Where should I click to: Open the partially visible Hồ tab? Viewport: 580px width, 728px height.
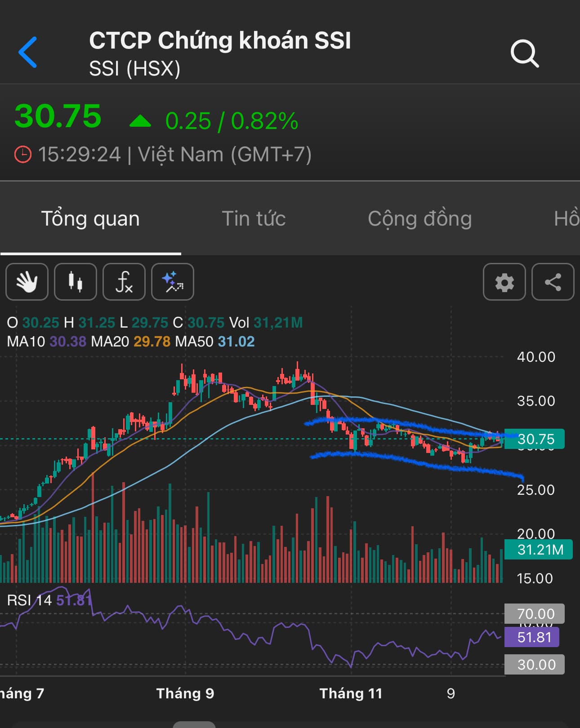567,219
